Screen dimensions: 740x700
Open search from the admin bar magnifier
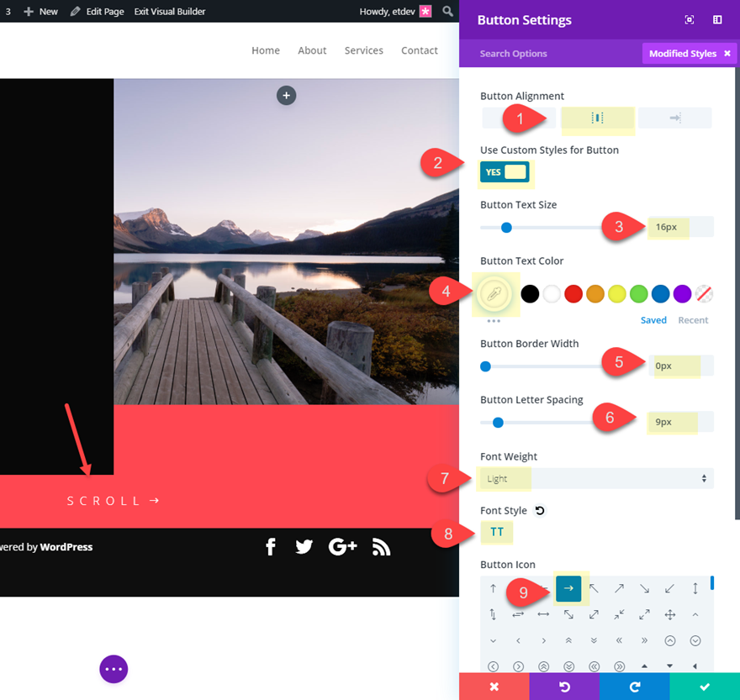tap(448, 11)
